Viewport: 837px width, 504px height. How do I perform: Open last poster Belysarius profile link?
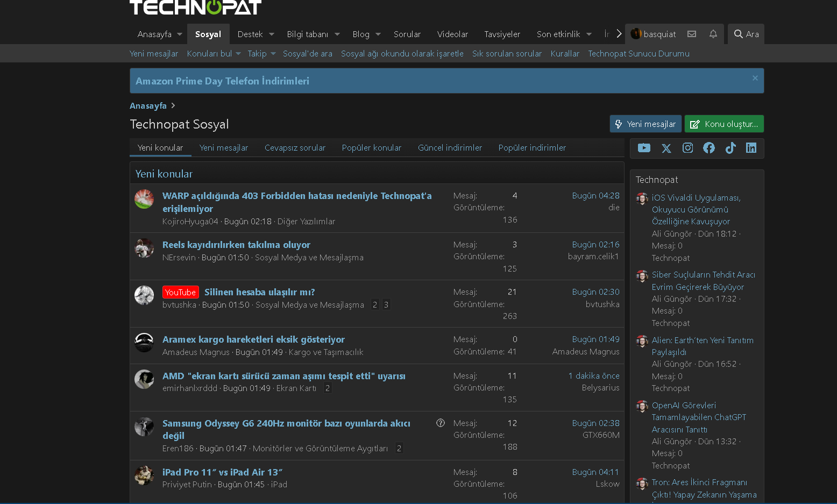(600, 387)
